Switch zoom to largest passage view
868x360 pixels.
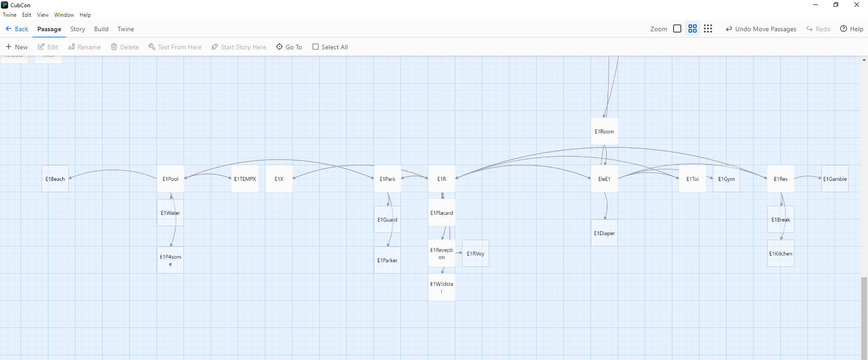coord(677,29)
